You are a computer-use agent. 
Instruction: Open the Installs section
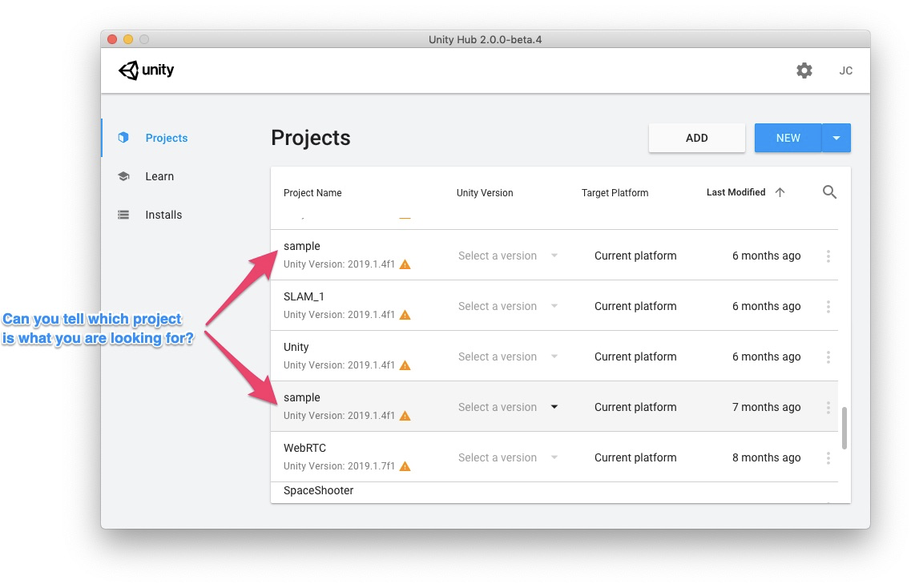point(163,215)
